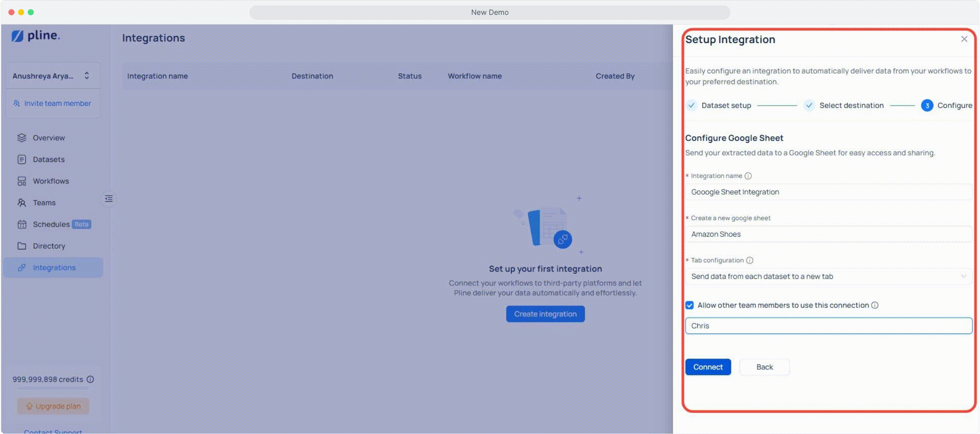Close the Setup Integration panel
The height and width of the screenshot is (434, 980).
click(964, 39)
